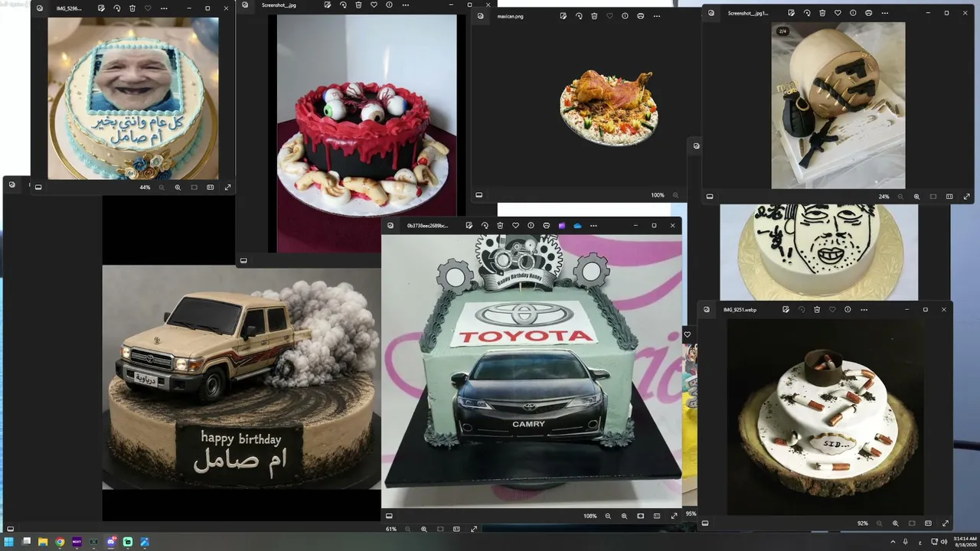Edit the maxican.png image

coord(563,16)
